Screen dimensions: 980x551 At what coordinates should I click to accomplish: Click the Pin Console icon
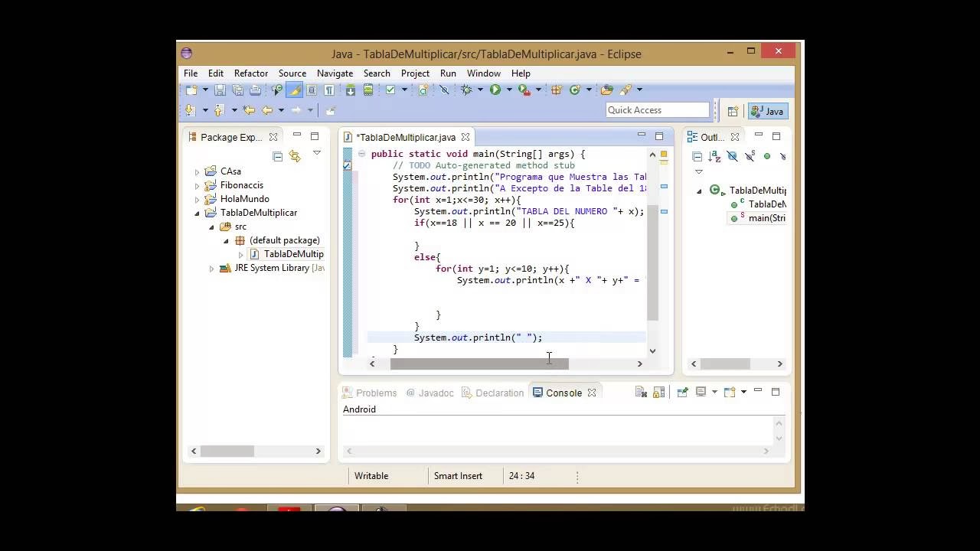[x=682, y=392]
